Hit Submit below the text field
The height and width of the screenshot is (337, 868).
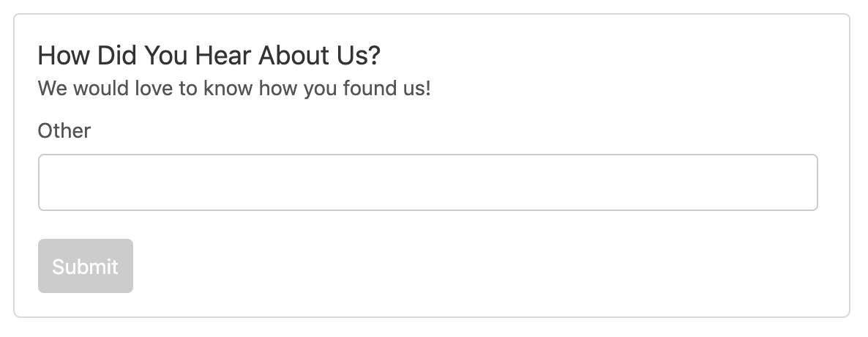[85, 266]
